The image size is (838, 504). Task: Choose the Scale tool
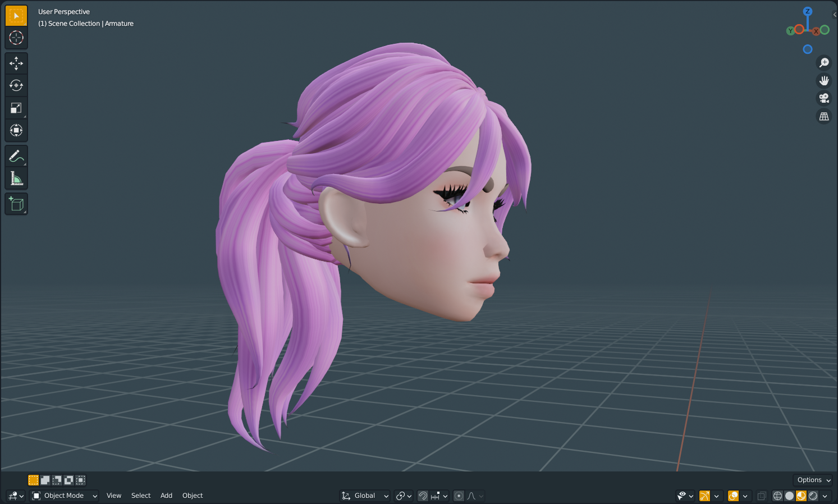point(16,108)
